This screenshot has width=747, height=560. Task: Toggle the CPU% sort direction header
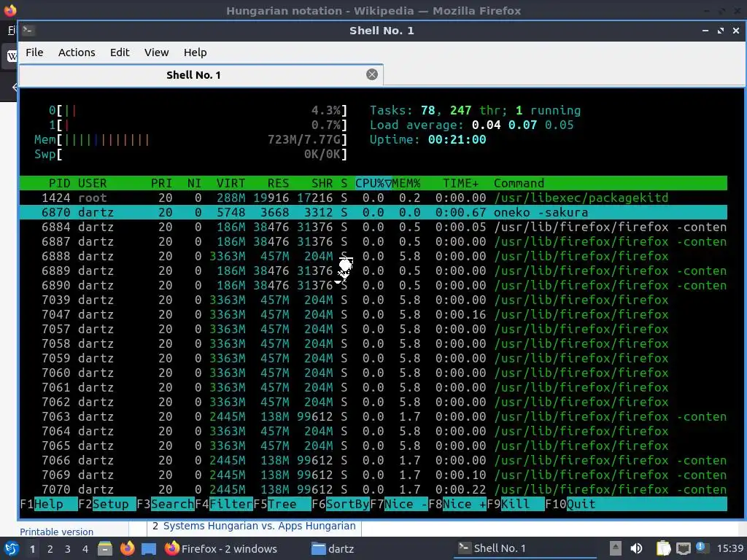click(x=373, y=183)
